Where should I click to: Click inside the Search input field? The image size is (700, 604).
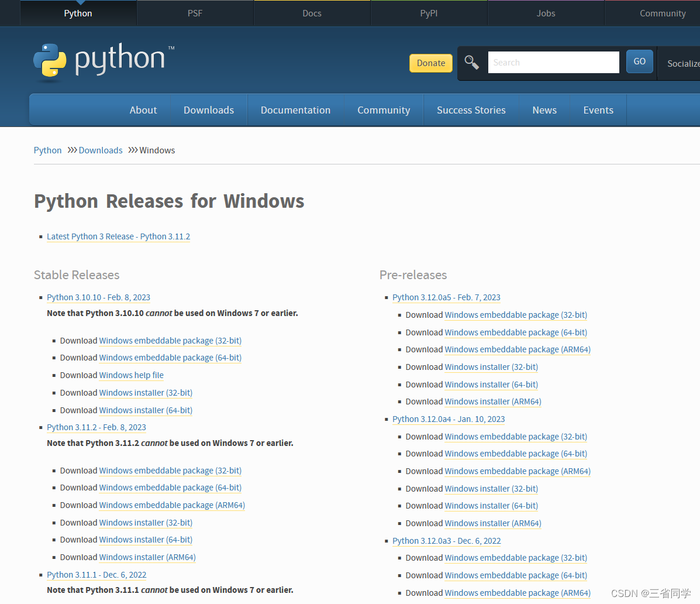(x=553, y=61)
